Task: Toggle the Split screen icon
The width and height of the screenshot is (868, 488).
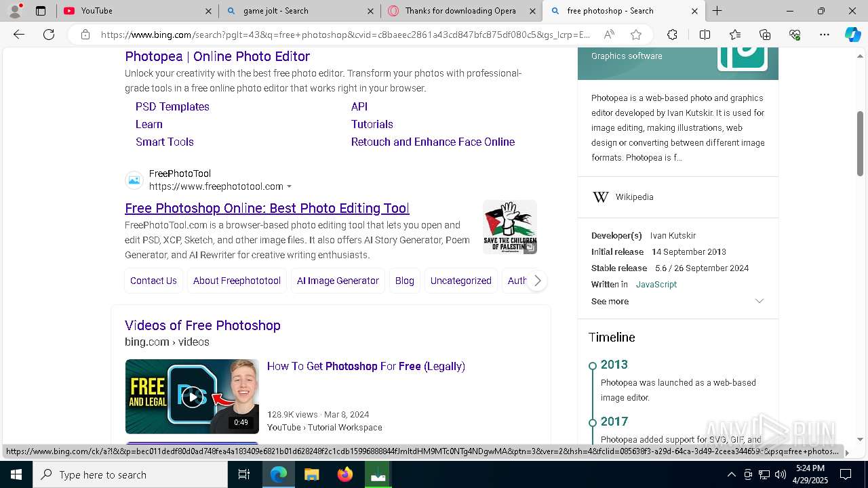Action: tap(705, 35)
